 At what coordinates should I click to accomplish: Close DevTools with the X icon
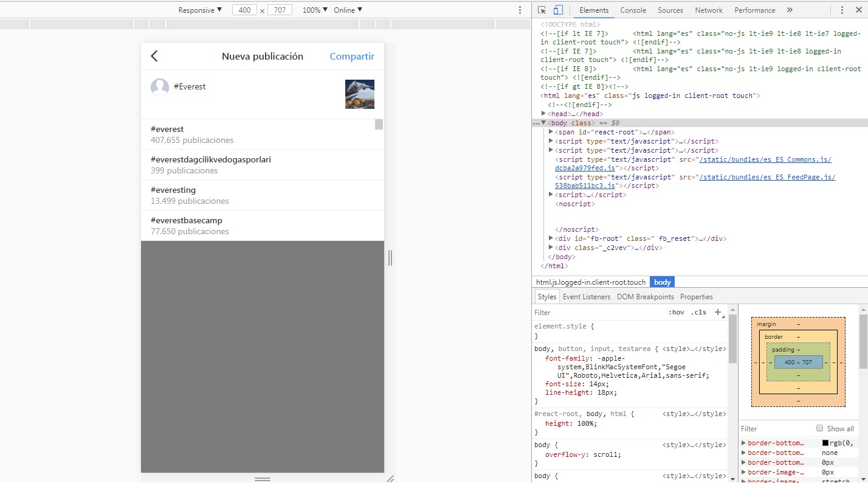pyautogui.click(x=858, y=10)
